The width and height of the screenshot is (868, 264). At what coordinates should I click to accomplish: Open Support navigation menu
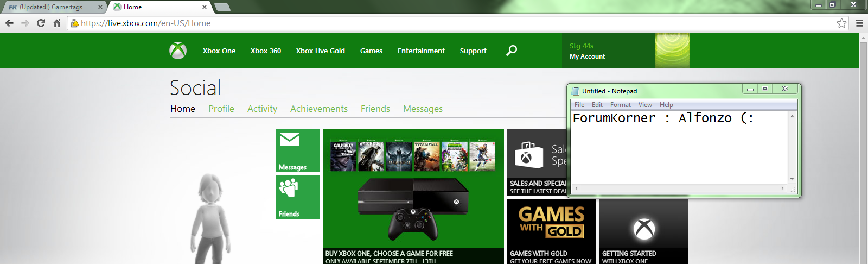pyautogui.click(x=473, y=51)
